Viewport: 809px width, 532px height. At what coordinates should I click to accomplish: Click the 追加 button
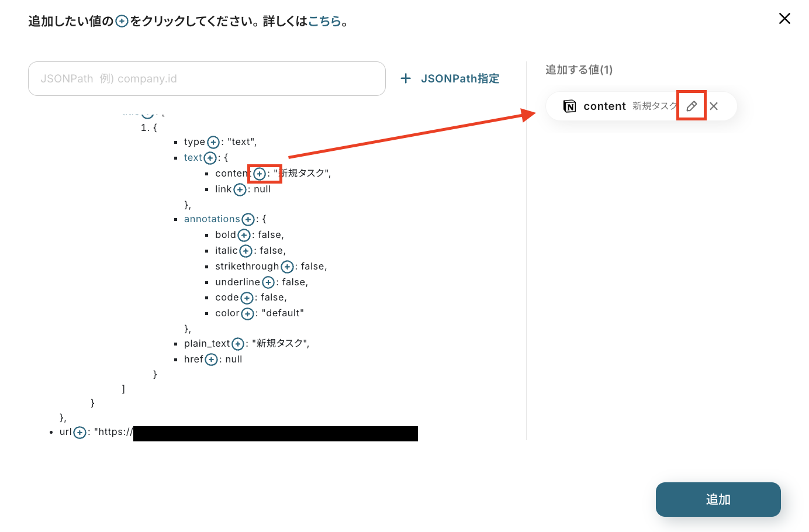(718, 499)
